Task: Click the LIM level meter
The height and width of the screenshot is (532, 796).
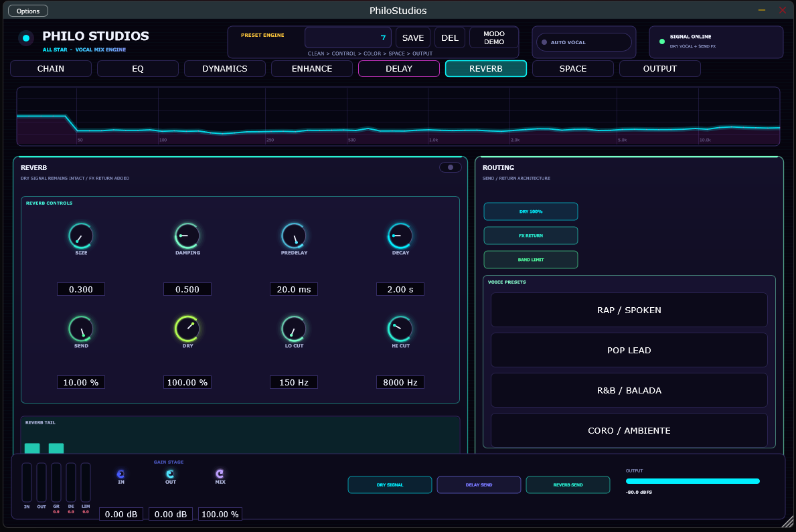Action: click(x=86, y=482)
